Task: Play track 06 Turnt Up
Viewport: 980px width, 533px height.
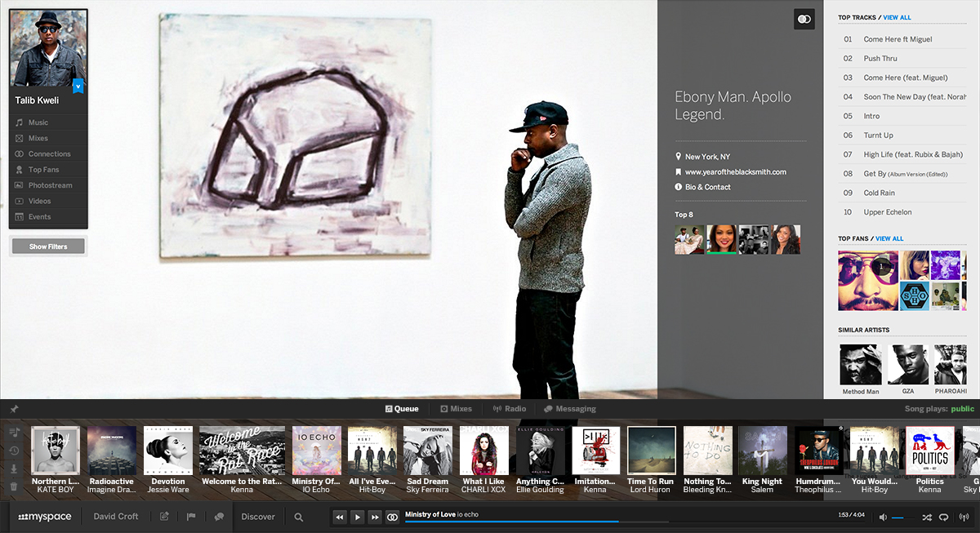Action: [902, 135]
